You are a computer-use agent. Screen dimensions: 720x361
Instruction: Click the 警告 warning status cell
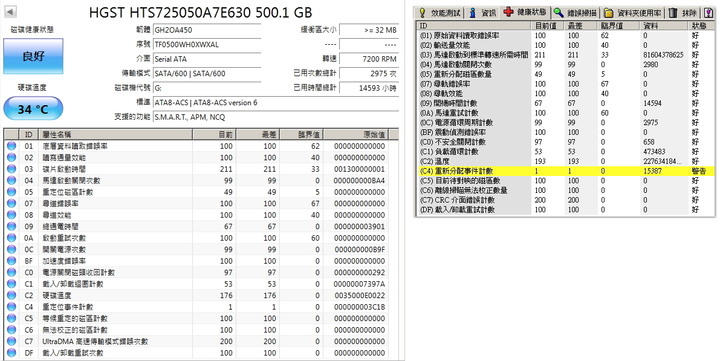(699, 171)
